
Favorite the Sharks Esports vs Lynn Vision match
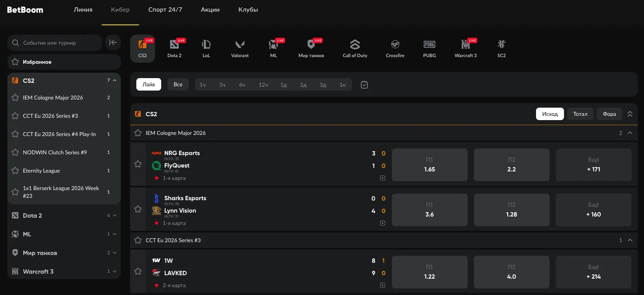pyautogui.click(x=138, y=209)
